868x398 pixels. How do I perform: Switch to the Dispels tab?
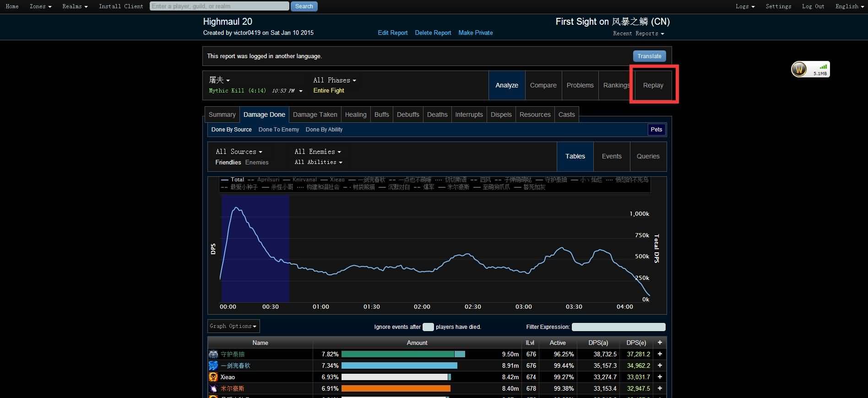click(501, 114)
